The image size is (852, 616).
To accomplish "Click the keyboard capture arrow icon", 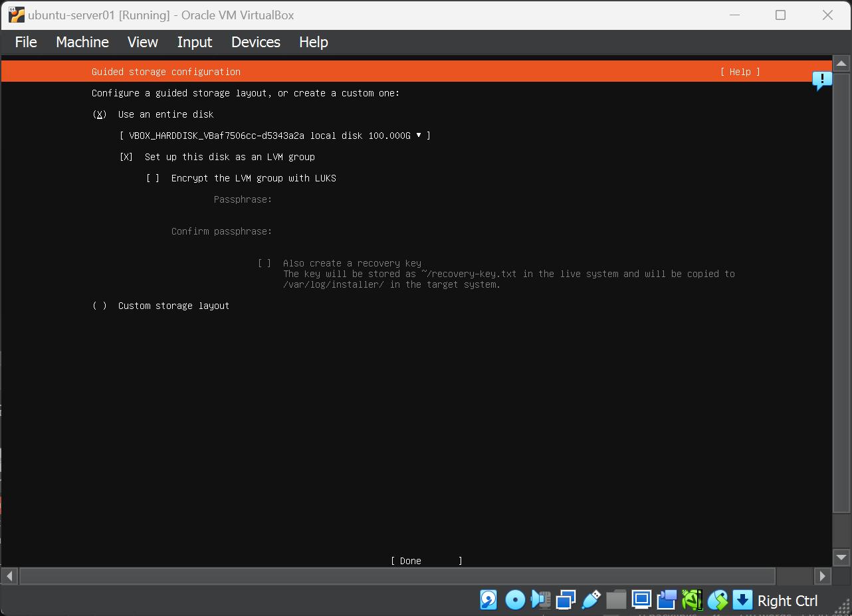I will click(x=742, y=600).
